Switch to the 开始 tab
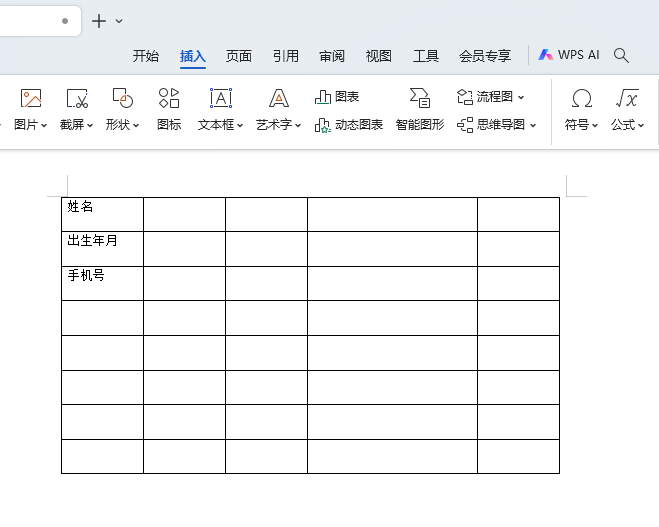The height and width of the screenshot is (527, 659). [x=146, y=56]
